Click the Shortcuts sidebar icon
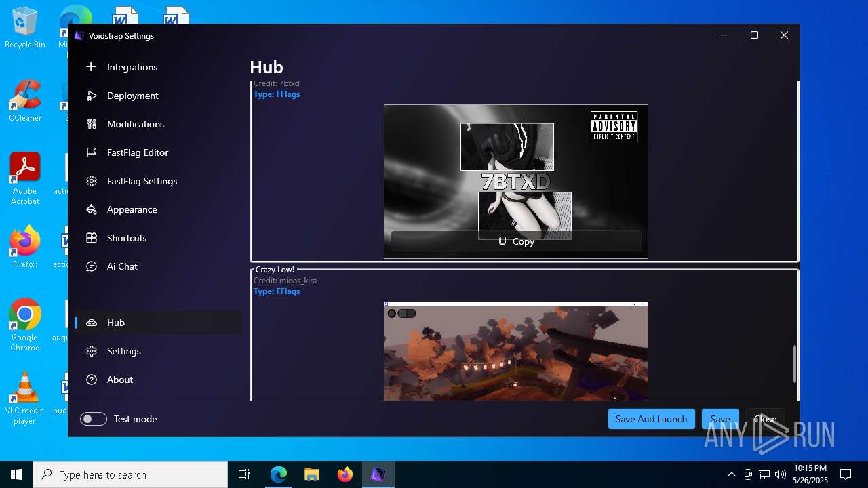 [x=92, y=238]
